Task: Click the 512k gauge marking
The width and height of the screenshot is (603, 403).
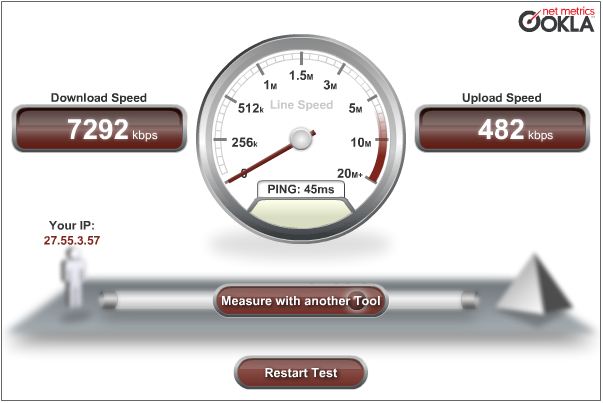Action: pyautogui.click(x=251, y=108)
